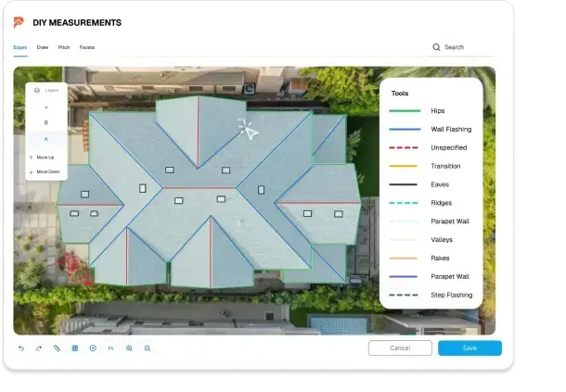This screenshot has height=392, width=566.
Task: Click the Layers stack icon
Action: (x=37, y=90)
